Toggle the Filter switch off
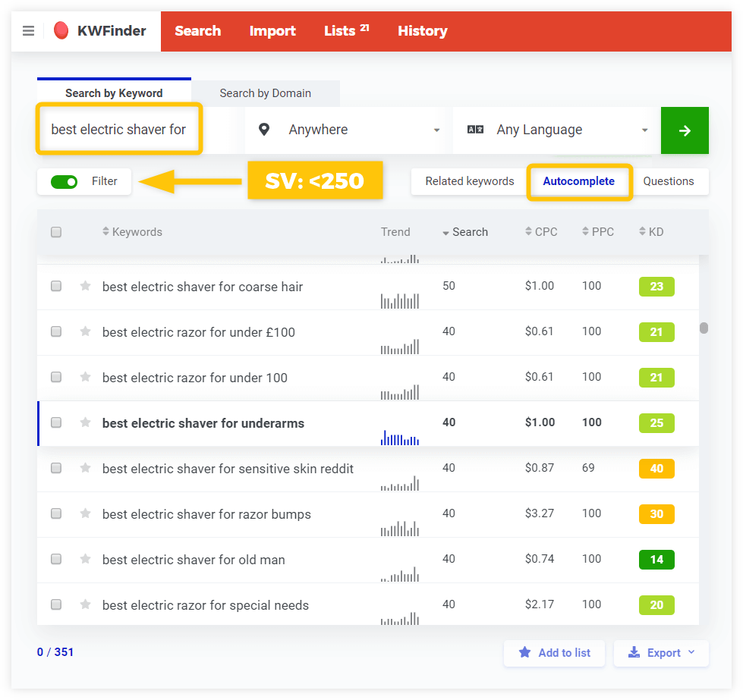 click(x=64, y=181)
